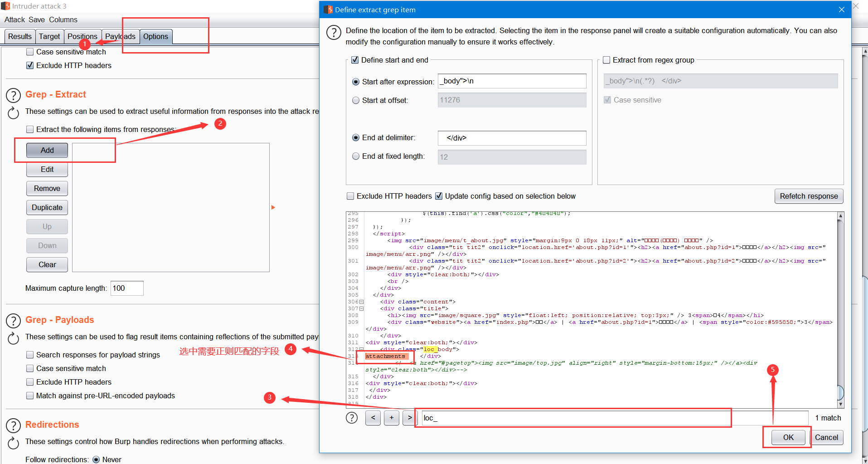Collapse the code fold at line 307
Image resolution: width=868 pixels, height=464 pixels.
pyautogui.click(x=362, y=308)
